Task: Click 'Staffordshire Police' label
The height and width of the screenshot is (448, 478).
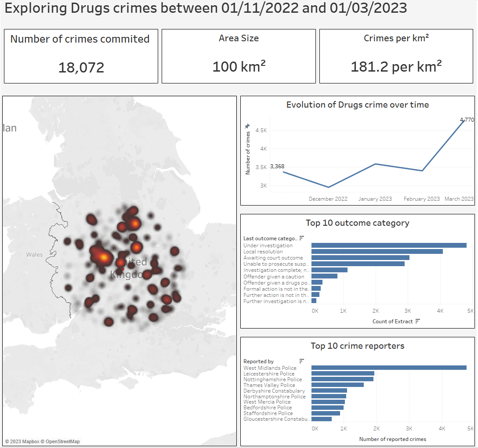Action: click(x=268, y=414)
